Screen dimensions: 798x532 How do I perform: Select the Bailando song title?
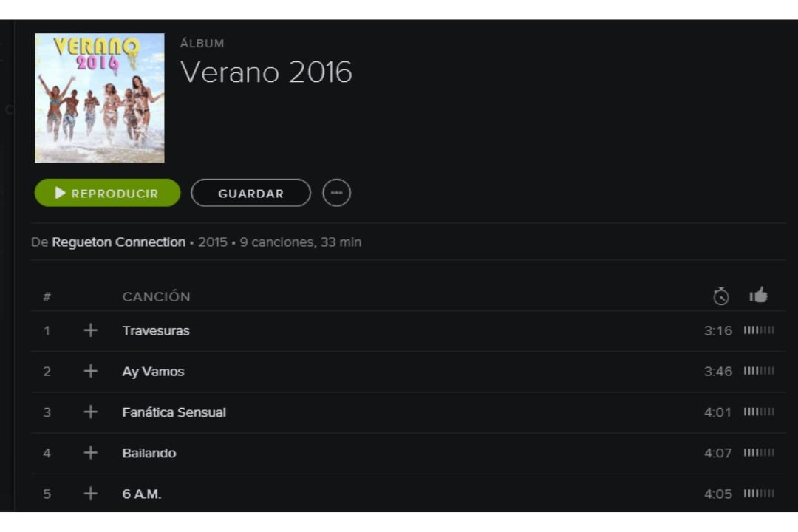(x=149, y=453)
